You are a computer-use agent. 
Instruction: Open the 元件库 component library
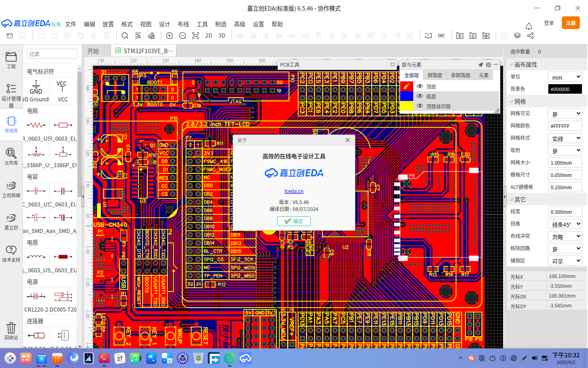tap(11, 157)
